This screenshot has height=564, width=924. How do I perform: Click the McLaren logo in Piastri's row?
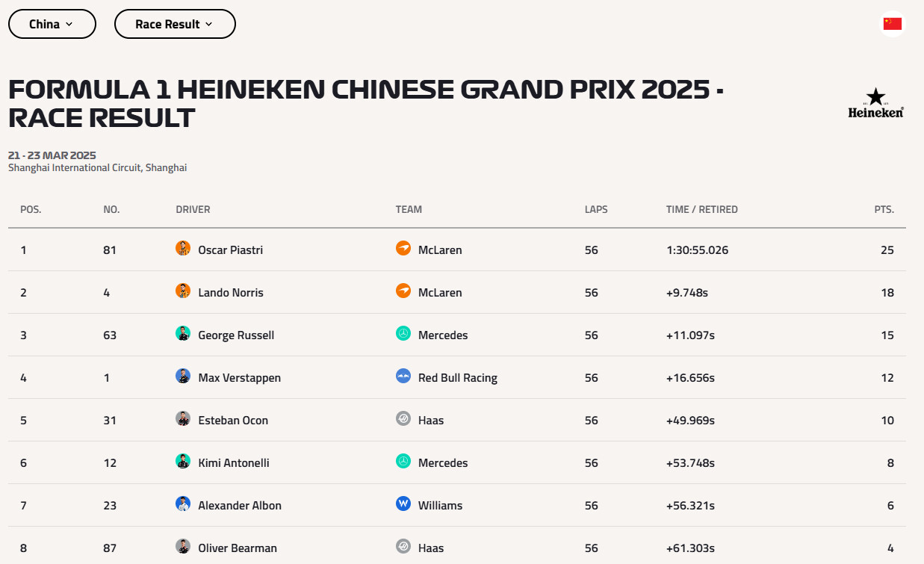tap(403, 249)
